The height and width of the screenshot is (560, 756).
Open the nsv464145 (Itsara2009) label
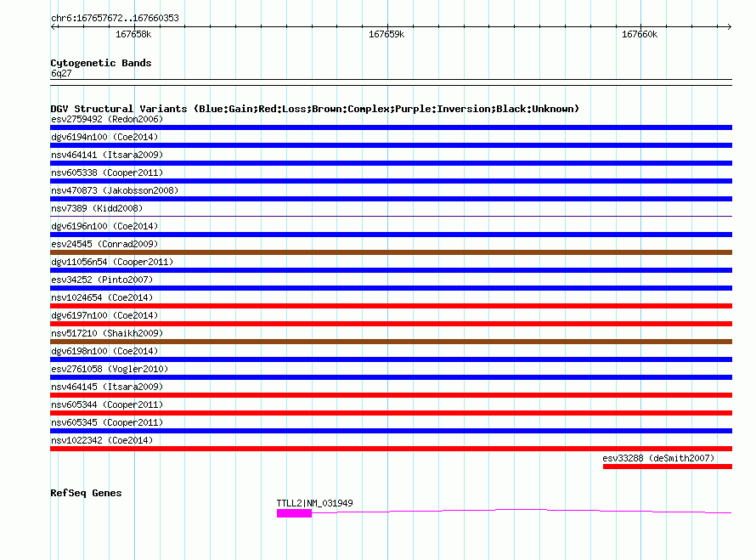point(107,387)
